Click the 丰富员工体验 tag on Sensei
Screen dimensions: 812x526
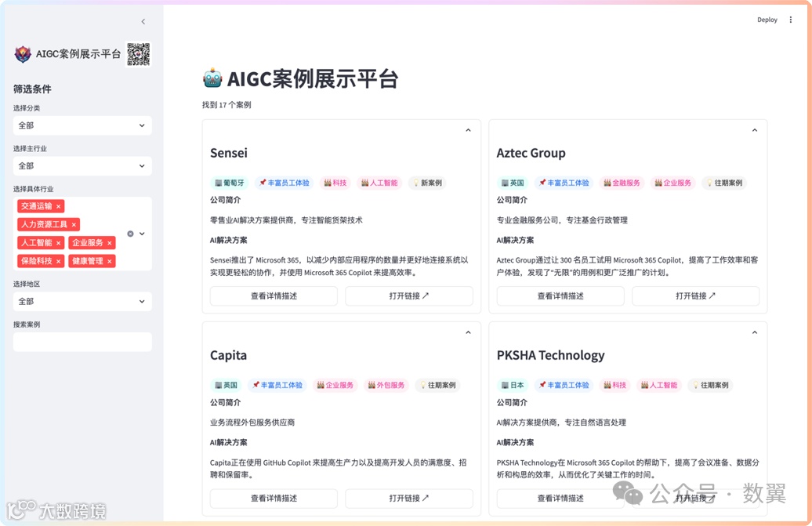284,183
